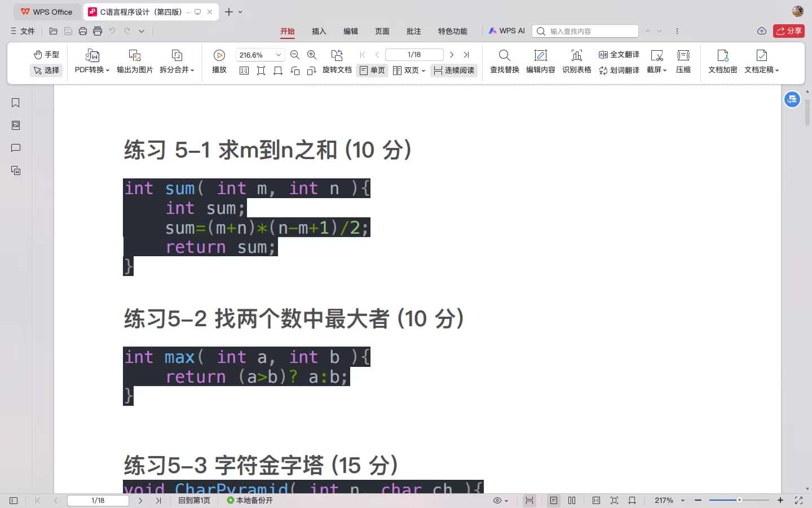Click the search field 输入查找内容
This screenshot has width=812, height=508.
(585, 31)
